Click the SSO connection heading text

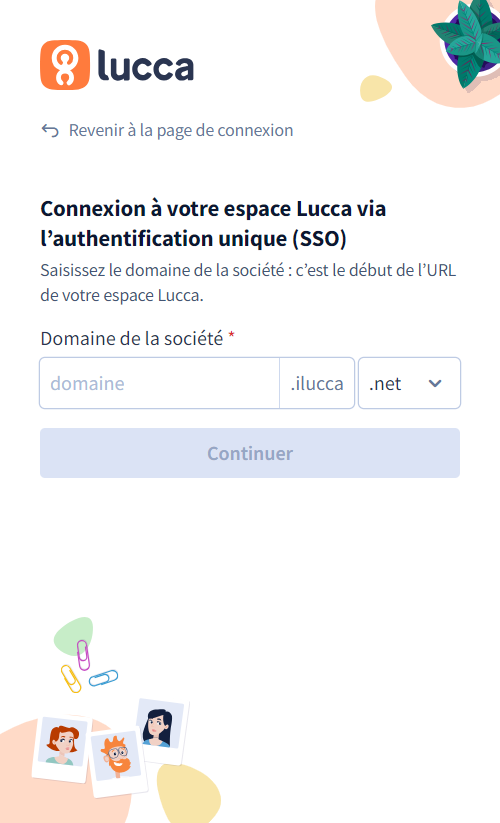tap(213, 224)
